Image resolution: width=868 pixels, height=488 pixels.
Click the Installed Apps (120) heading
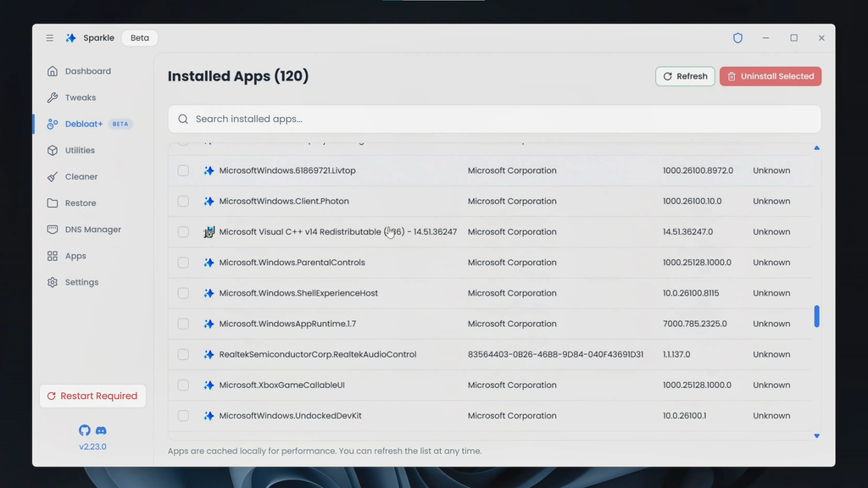238,75
